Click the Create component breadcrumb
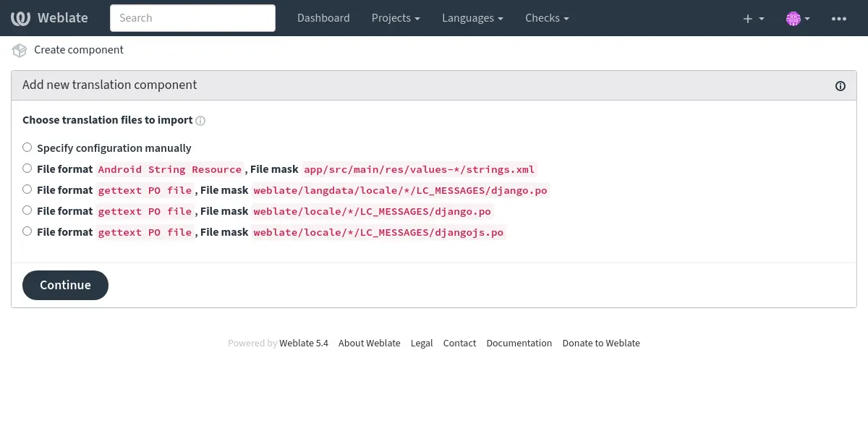 tap(79, 50)
